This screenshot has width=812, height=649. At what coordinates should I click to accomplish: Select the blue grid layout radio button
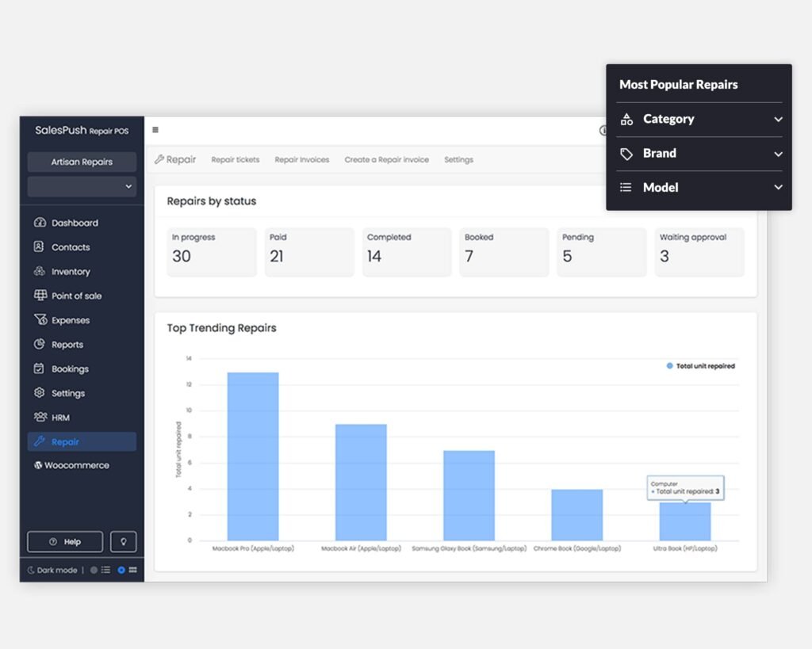(121, 570)
